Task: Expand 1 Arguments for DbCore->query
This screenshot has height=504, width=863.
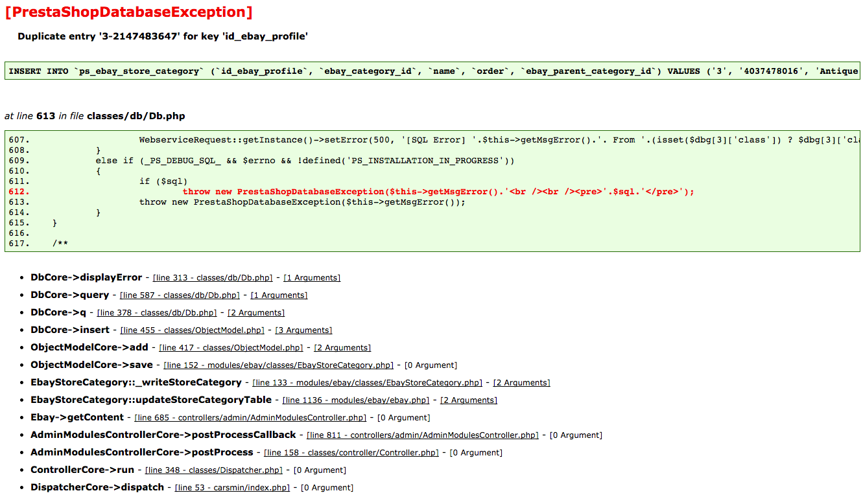Action: (279, 295)
